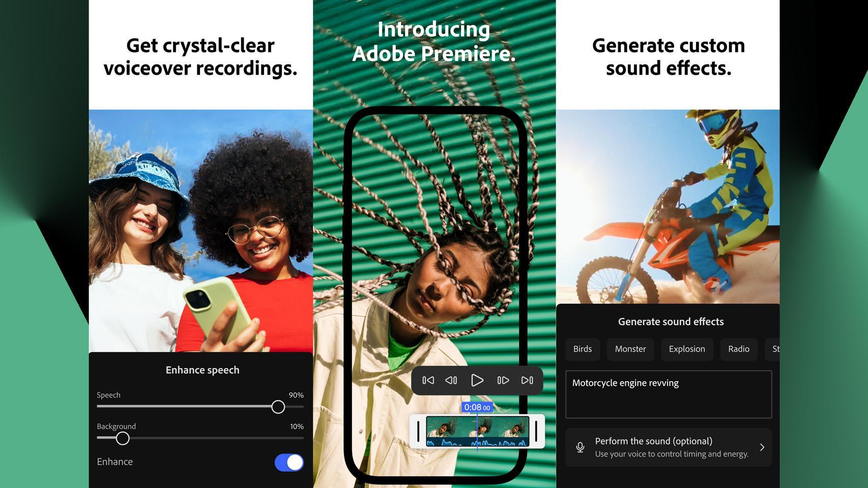Image resolution: width=868 pixels, height=488 pixels.
Task: Jump to clip end with skip-forward icon
Action: point(527,380)
